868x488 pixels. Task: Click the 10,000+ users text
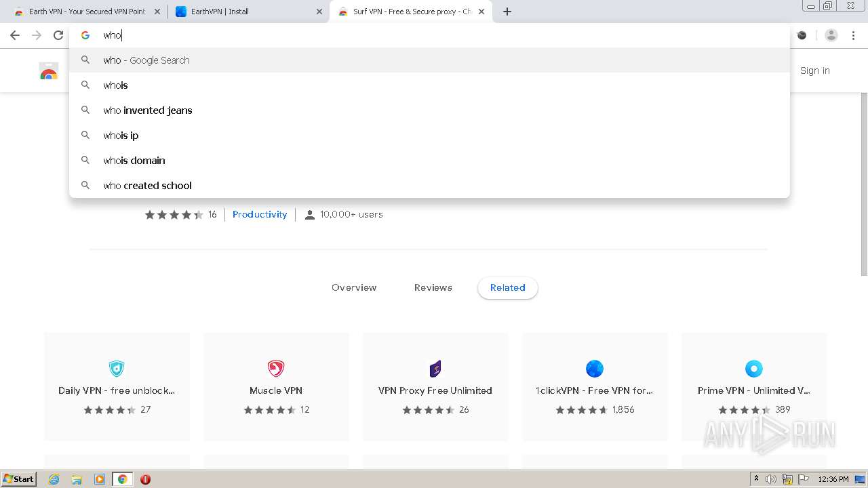coord(351,214)
